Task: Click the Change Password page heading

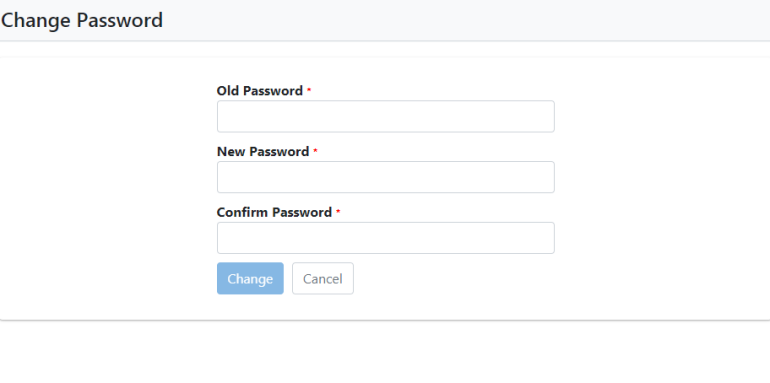Action: pos(82,21)
